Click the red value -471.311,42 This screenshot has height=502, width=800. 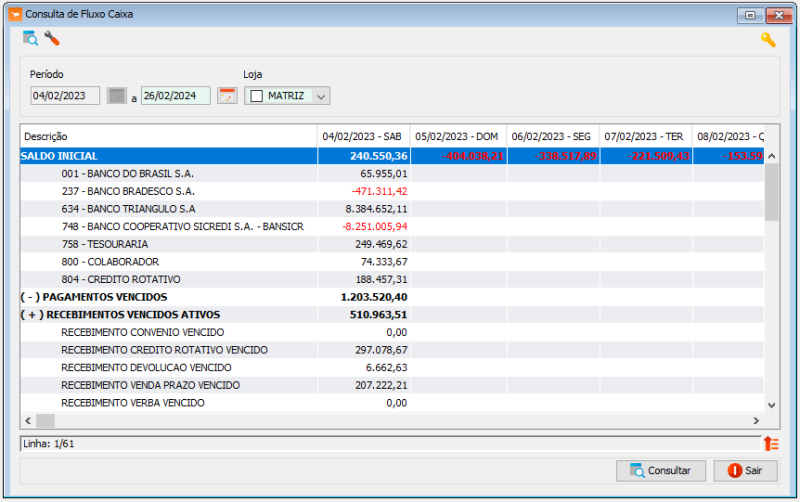coord(380,191)
